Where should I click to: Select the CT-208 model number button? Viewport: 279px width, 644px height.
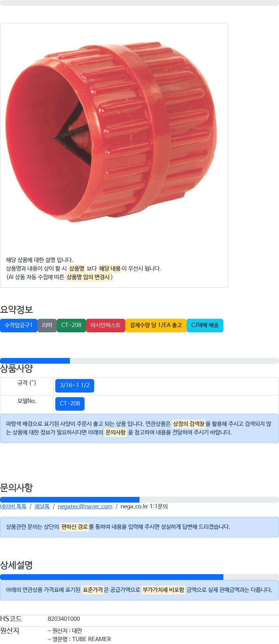(70, 404)
